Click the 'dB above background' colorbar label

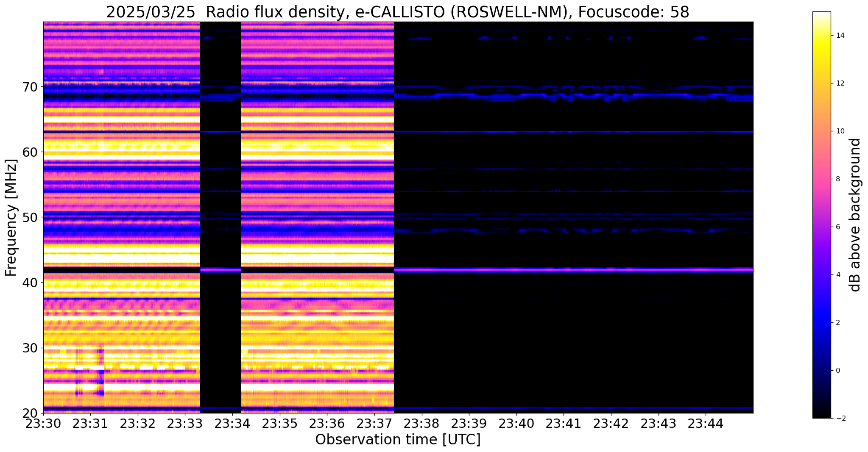click(855, 215)
